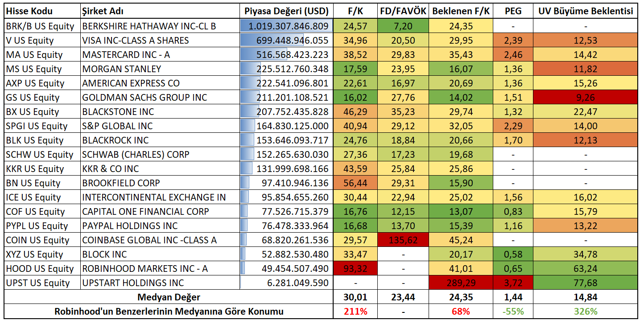Select the 'UV Büyüme Beklentisi' header
The image size is (644, 324).
tap(586, 11)
